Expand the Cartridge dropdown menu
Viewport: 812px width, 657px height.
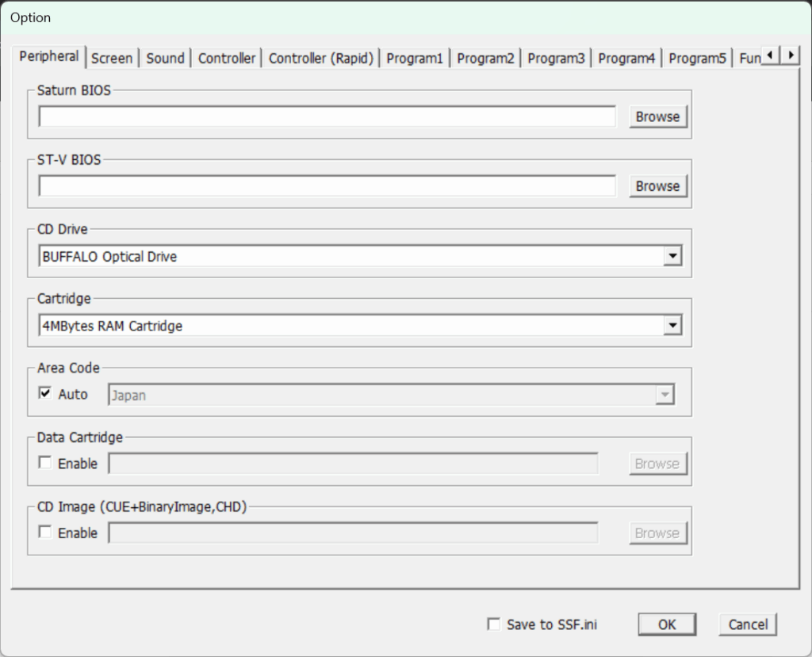(672, 326)
